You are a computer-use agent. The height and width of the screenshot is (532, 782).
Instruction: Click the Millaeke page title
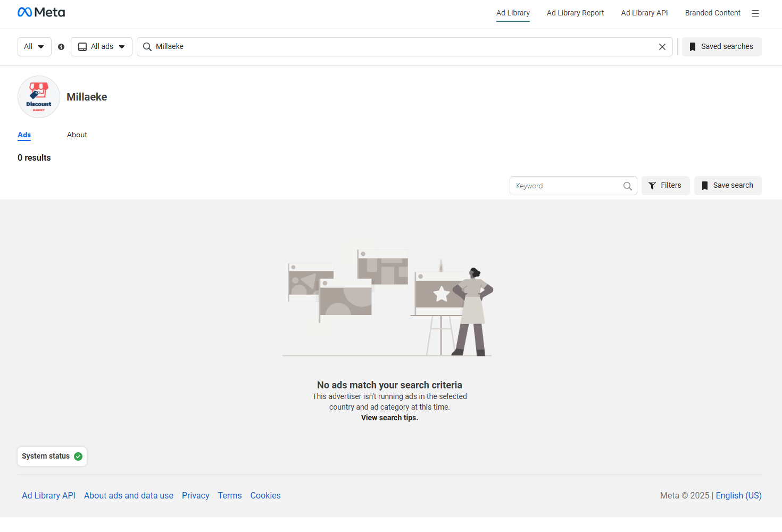coord(87,97)
